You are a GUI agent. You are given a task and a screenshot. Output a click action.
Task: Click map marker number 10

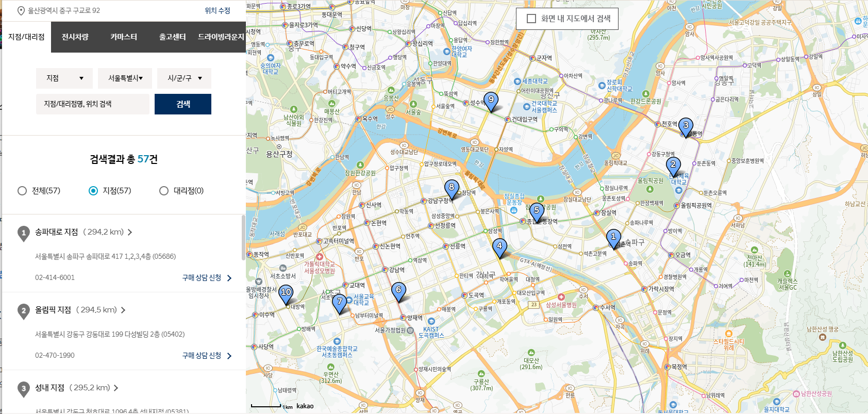[286, 294]
